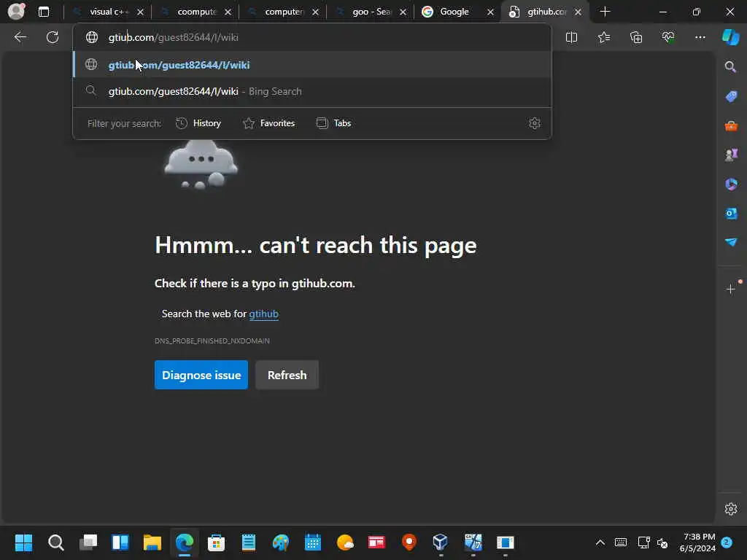Open sidebar Shopping tag icon
747x560 pixels.
click(x=731, y=96)
